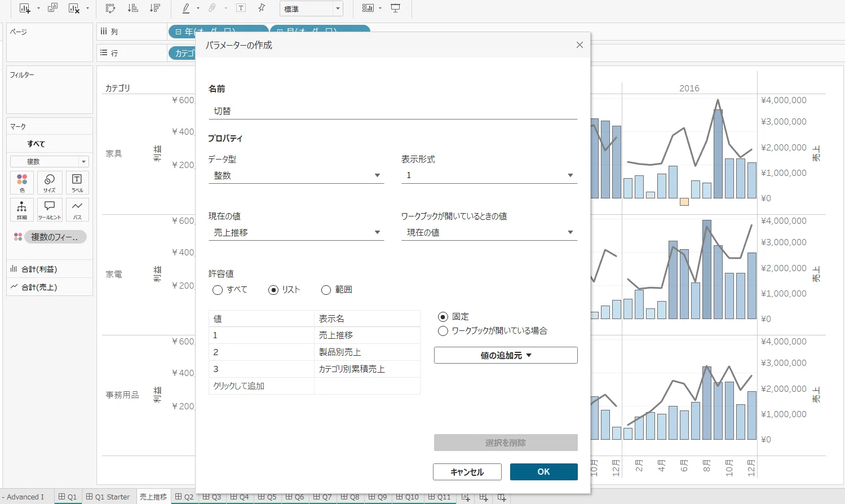Click the 家電 category row label
This screenshot has height=504, width=845.
coord(114,275)
